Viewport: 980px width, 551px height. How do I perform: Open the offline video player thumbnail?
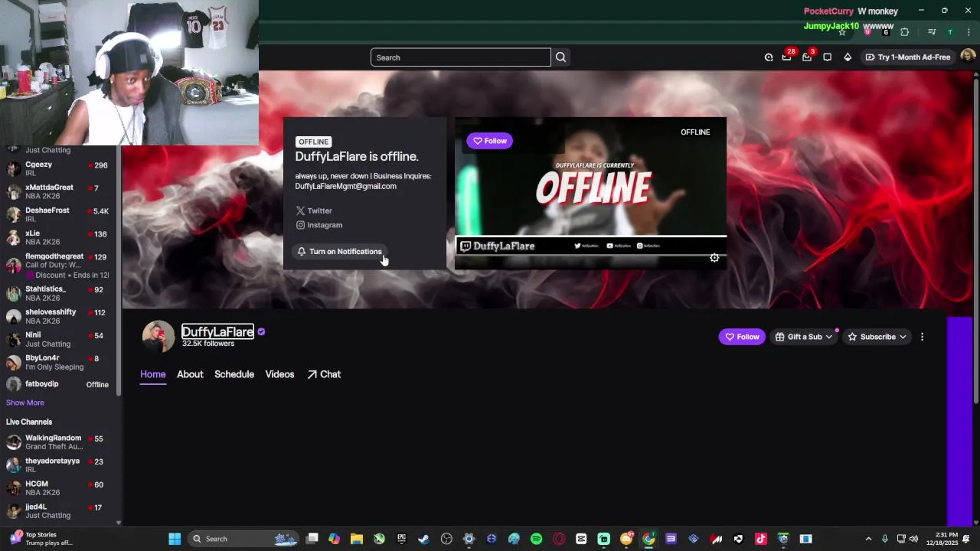tap(590, 193)
